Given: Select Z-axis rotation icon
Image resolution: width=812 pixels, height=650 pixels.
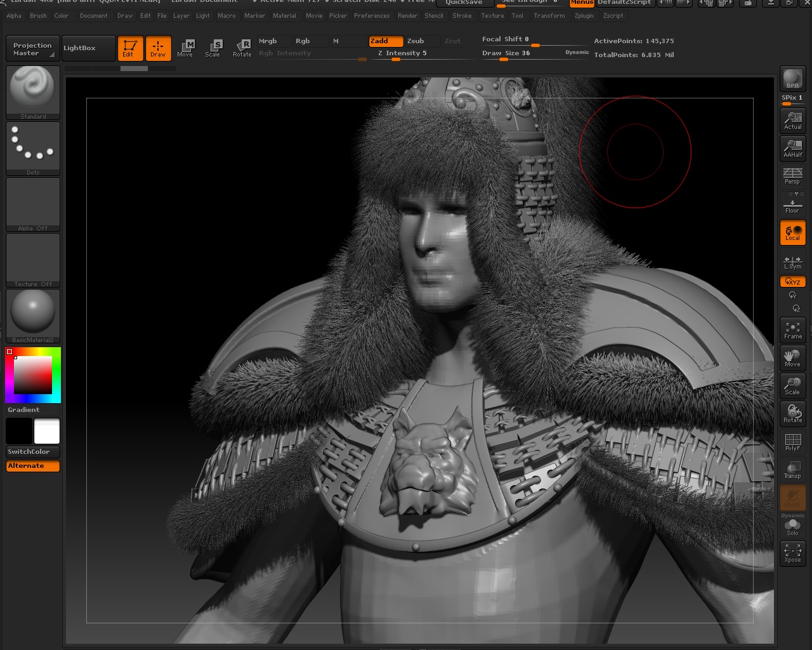Looking at the screenshot, I should [796, 308].
